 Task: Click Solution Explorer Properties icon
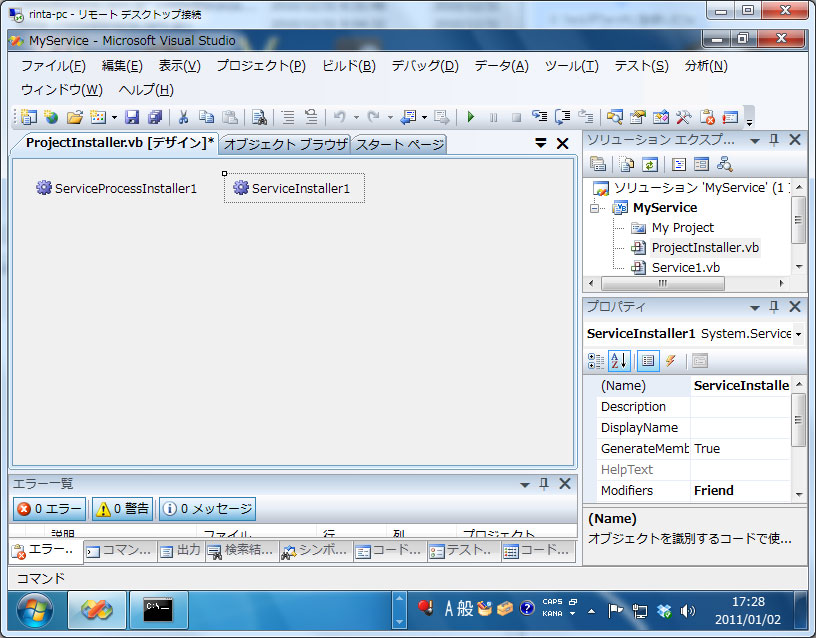(598, 164)
